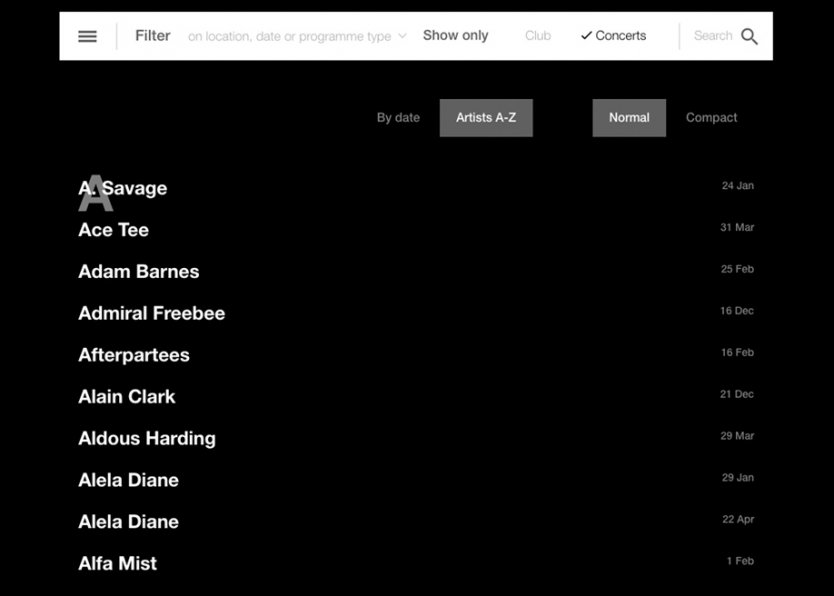Switch sorting to By date
Image resolution: width=834 pixels, height=596 pixels.
coord(398,117)
